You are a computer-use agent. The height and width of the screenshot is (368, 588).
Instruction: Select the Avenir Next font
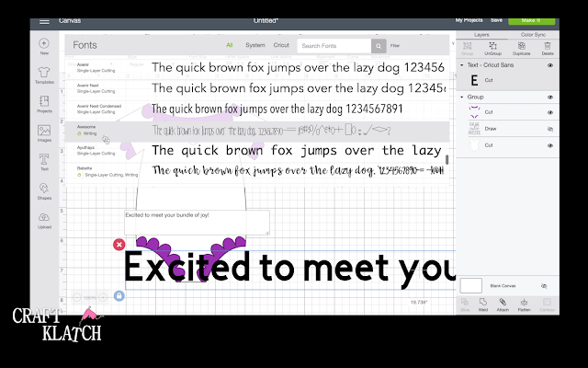tap(257, 88)
